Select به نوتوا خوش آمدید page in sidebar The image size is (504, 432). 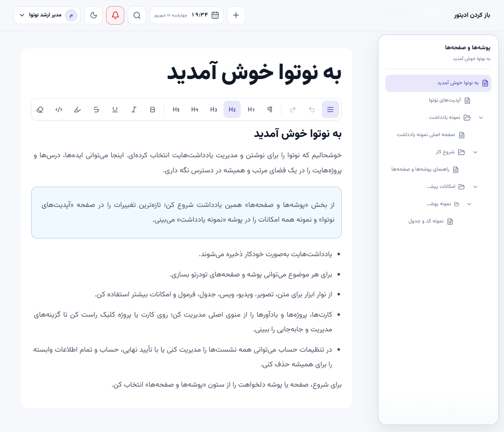438,83
